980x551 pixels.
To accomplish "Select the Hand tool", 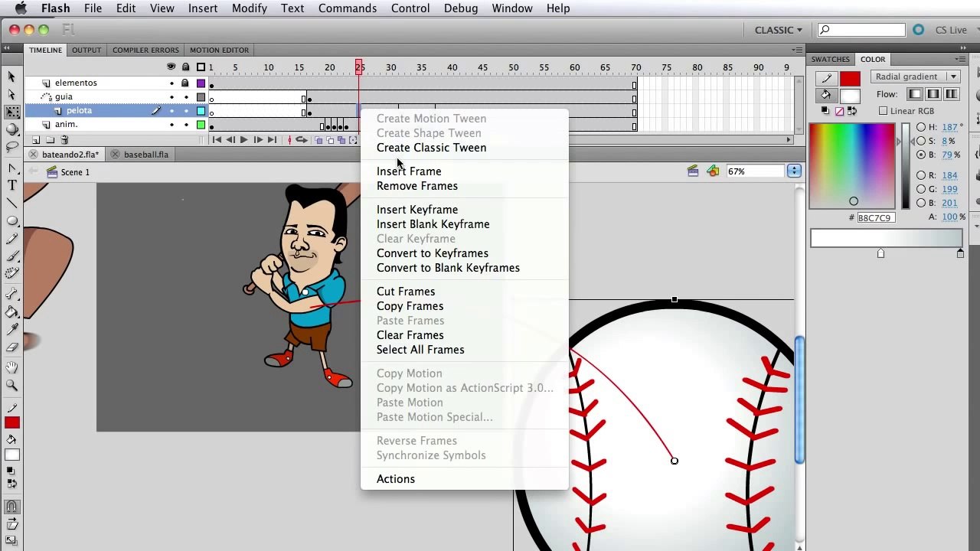I will [x=11, y=368].
